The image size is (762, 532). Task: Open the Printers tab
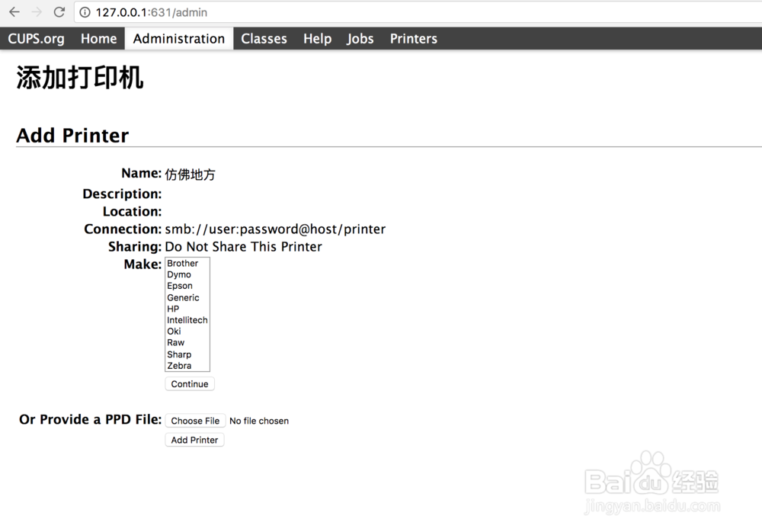pyautogui.click(x=414, y=38)
